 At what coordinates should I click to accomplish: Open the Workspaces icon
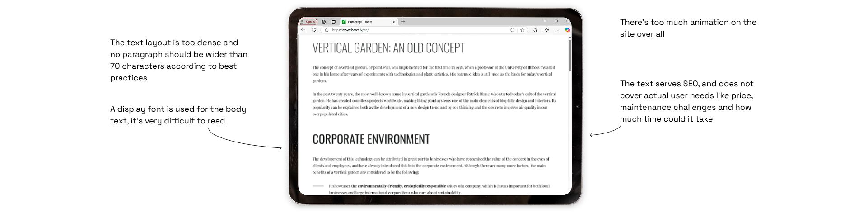(x=324, y=22)
